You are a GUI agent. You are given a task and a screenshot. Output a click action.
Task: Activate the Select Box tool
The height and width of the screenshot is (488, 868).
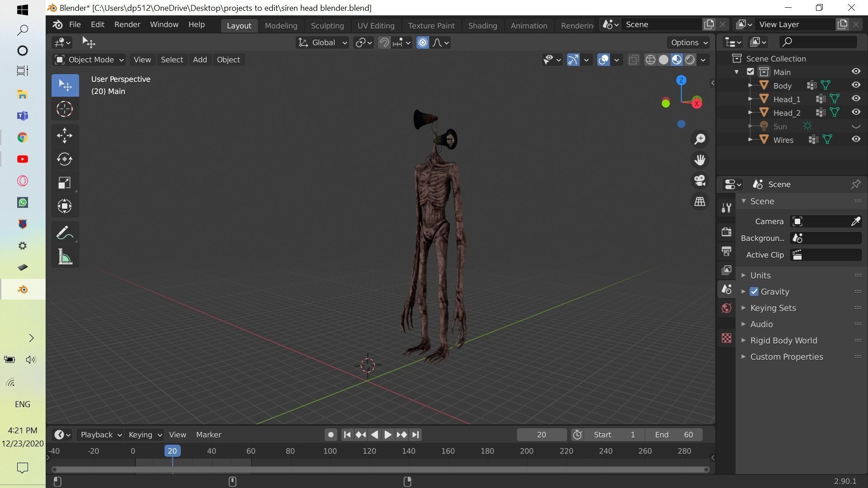coord(65,85)
